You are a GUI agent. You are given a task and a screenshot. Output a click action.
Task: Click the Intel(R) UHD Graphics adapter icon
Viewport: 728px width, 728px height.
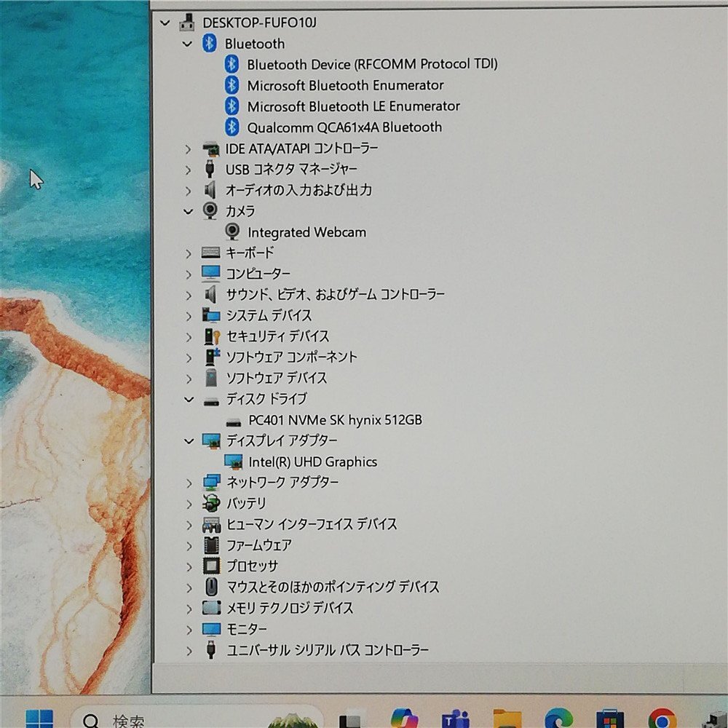pos(233,462)
